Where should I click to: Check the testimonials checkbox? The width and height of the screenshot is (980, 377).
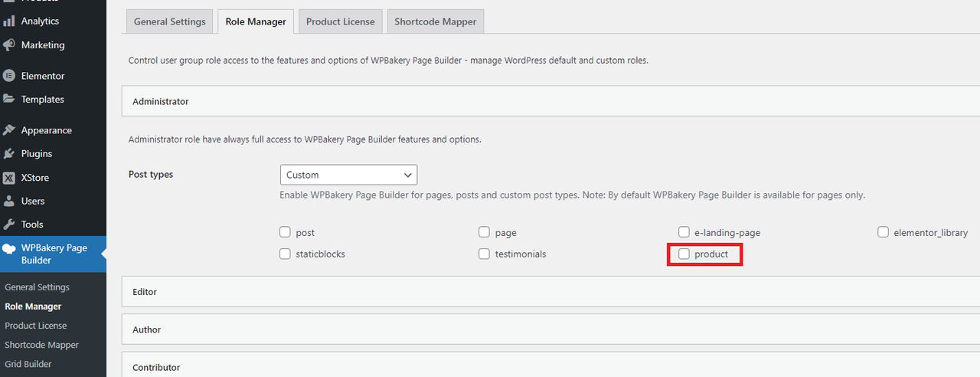484,254
